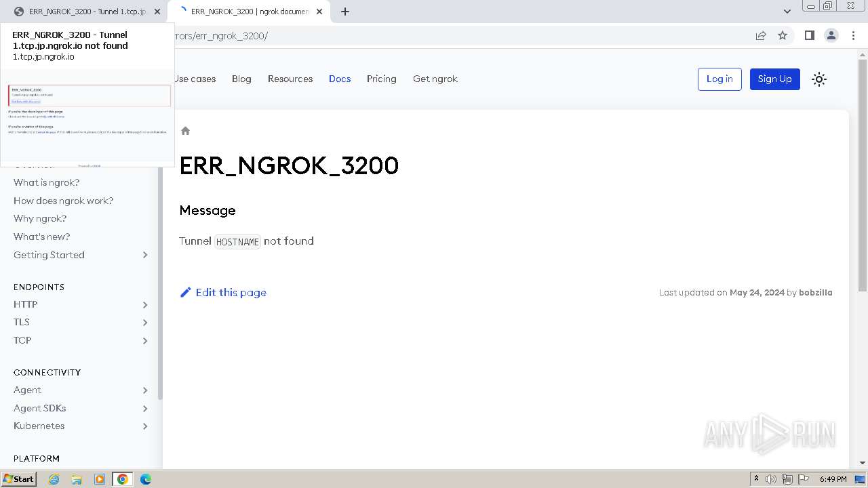The image size is (868, 488).
Task: Open a new browser tab
Action: tap(345, 12)
